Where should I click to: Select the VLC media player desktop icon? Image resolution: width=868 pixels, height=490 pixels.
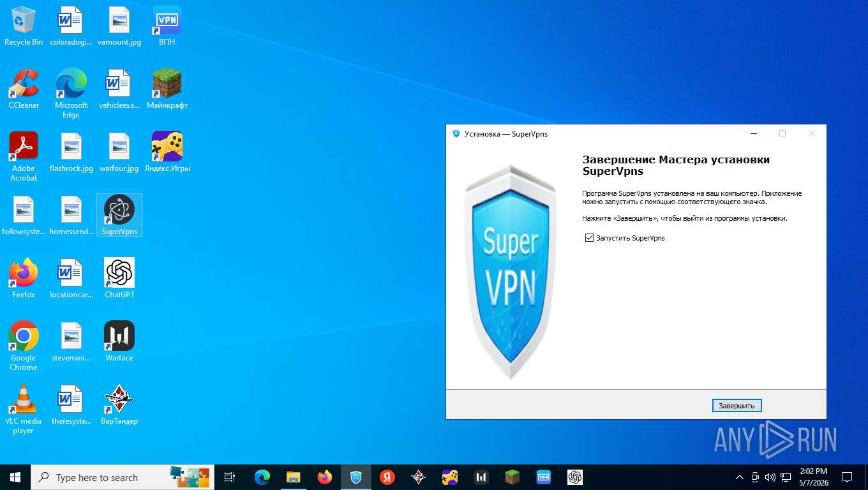tap(24, 409)
